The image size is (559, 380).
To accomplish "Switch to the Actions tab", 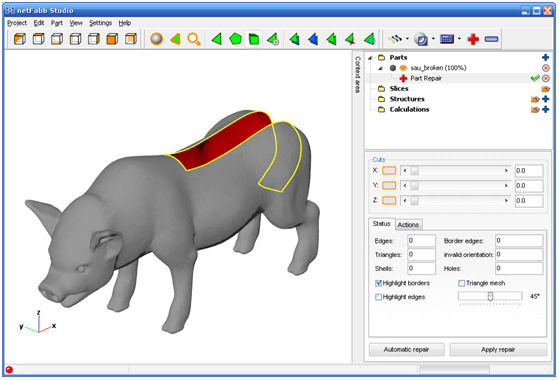I will tap(408, 225).
